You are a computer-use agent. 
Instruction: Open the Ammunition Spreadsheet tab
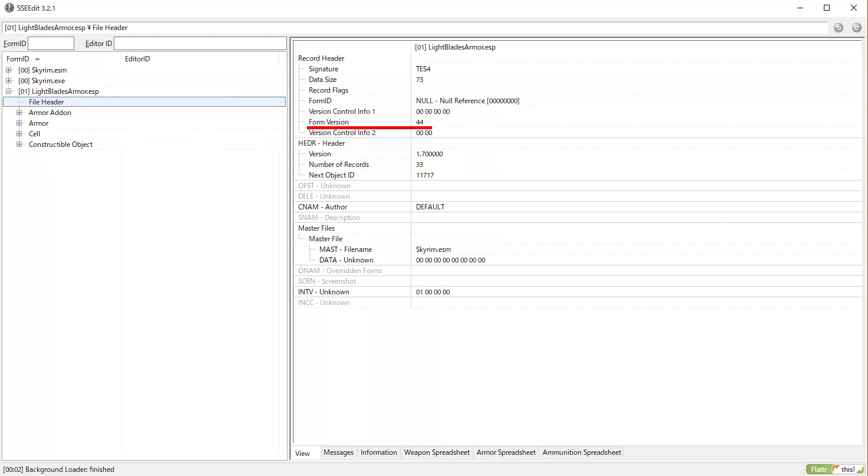pos(582,452)
